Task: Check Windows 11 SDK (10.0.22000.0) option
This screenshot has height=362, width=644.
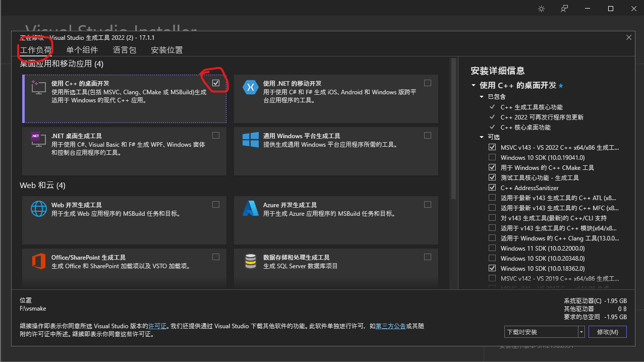Action: [492, 248]
